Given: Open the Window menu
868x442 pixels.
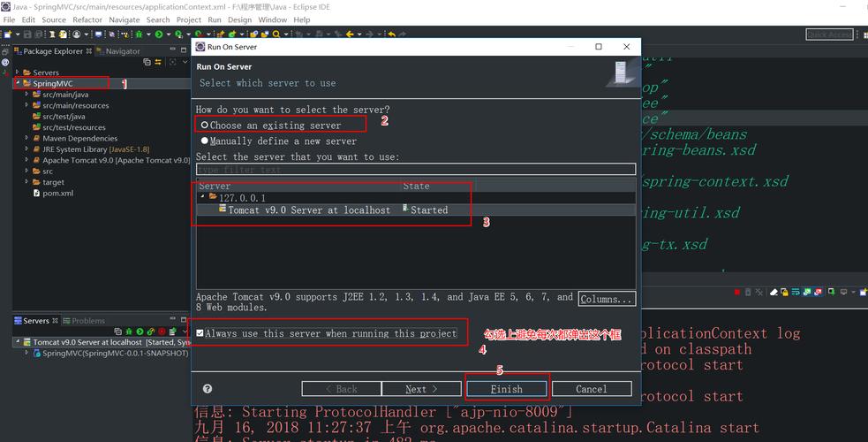Looking at the screenshot, I should pyautogui.click(x=272, y=19).
